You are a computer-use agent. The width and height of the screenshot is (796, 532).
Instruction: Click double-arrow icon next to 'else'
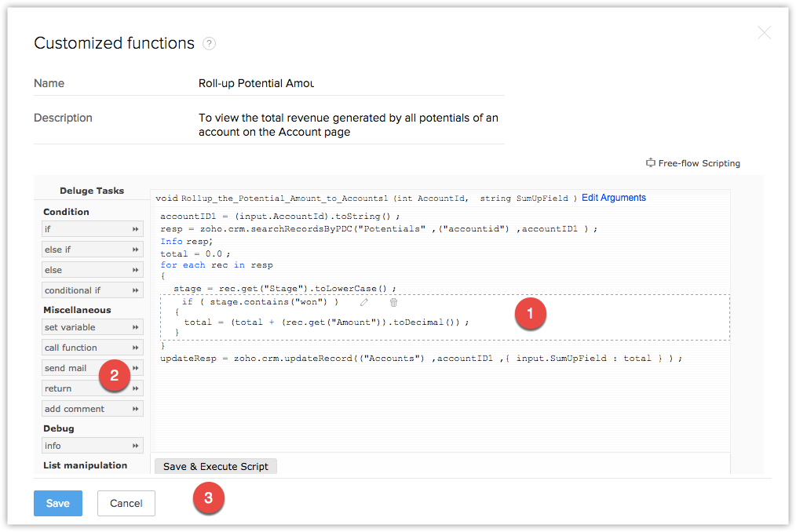click(x=136, y=270)
